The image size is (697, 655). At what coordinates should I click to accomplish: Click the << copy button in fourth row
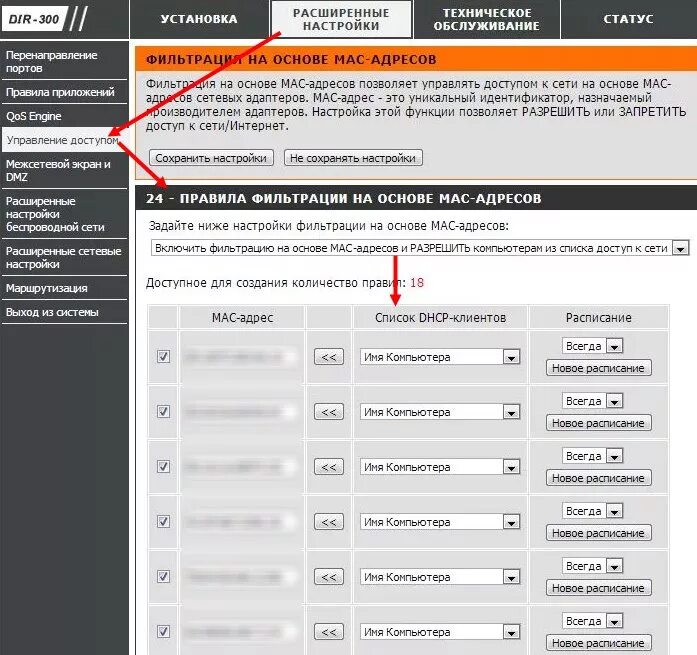tap(329, 522)
